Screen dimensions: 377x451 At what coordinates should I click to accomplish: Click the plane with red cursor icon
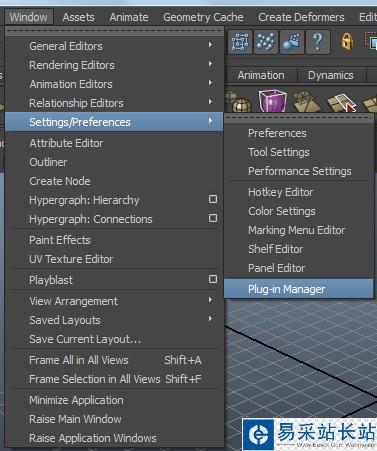341,103
